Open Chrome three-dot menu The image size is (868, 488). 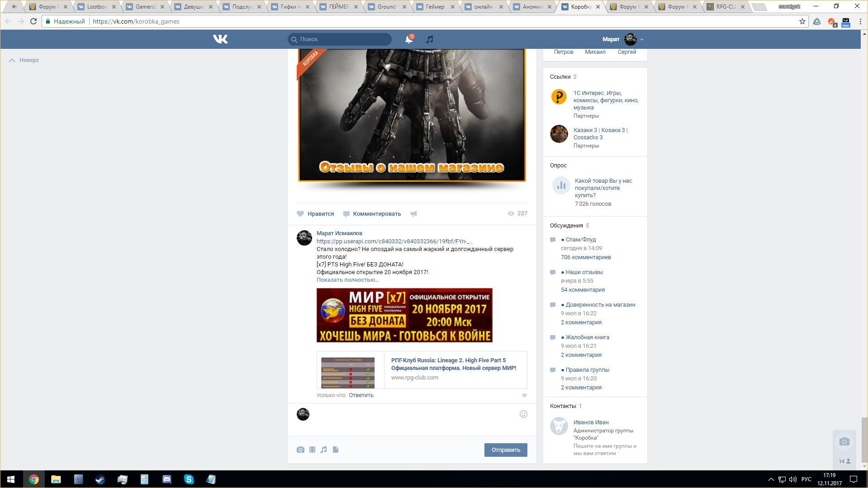[x=860, y=21]
